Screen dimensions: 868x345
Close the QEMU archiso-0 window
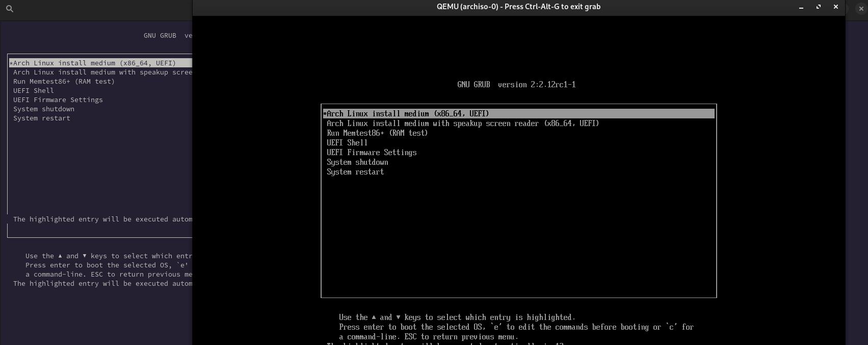tap(836, 7)
